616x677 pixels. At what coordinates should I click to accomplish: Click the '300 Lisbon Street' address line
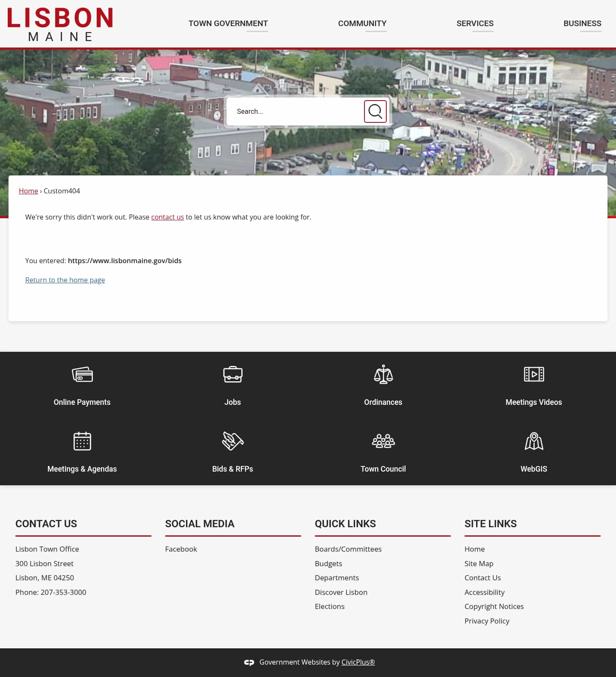44,564
